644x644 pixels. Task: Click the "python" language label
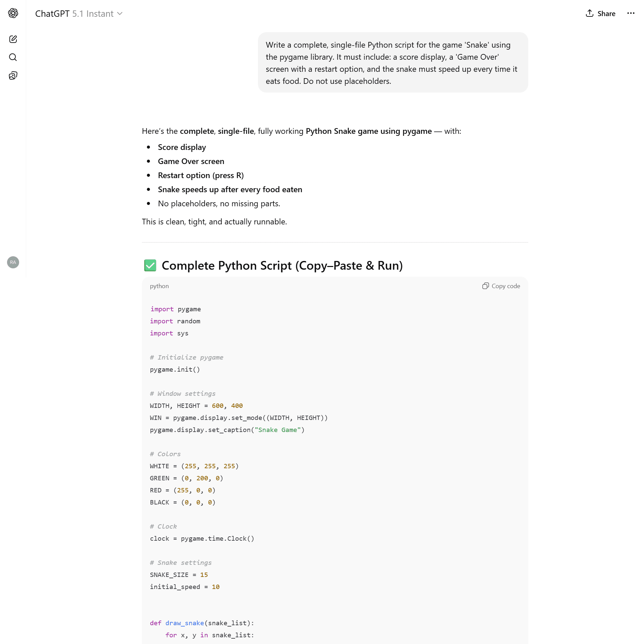[x=159, y=286]
